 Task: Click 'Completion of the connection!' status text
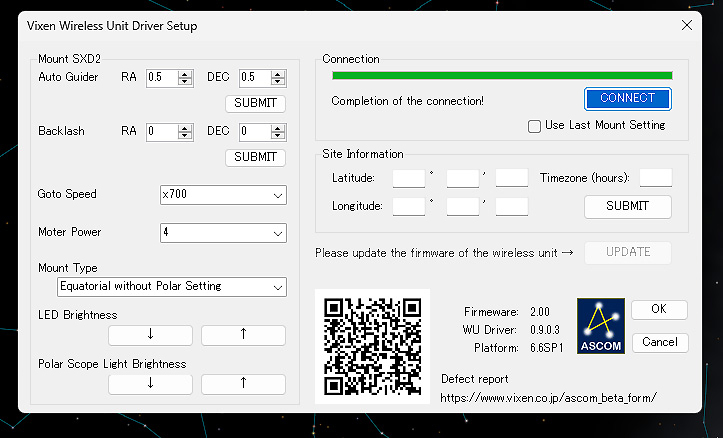pyautogui.click(x=407, y=101)
